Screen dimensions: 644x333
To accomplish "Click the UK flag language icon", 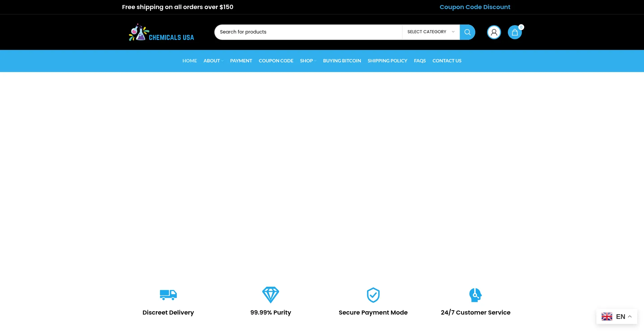I will tap(607, 317).
